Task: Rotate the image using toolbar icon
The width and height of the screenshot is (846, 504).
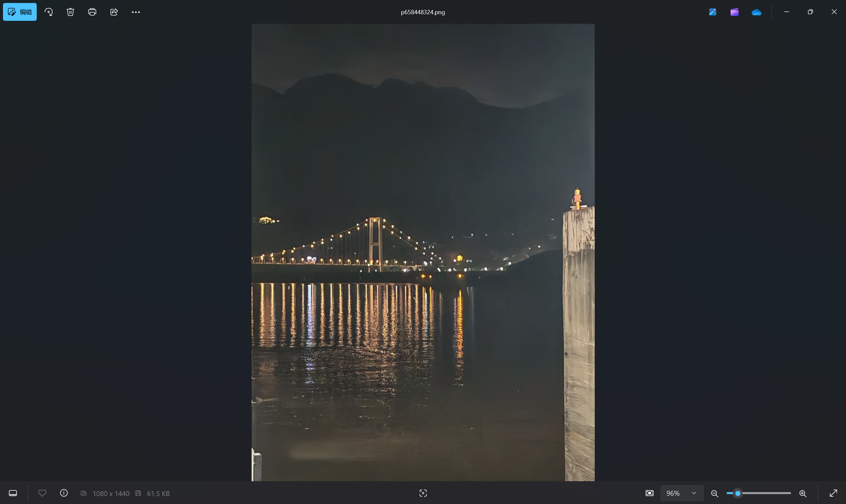Action: 49,12
